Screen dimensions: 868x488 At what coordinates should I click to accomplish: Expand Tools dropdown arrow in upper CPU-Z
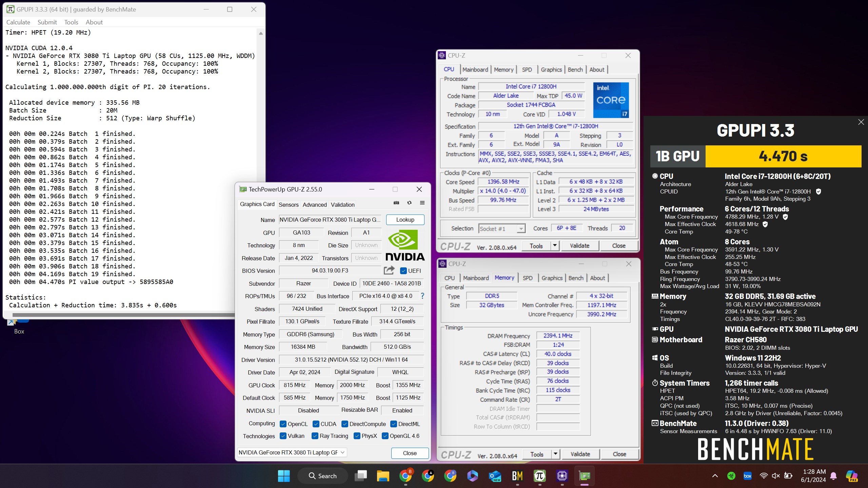tap(555, 245)
